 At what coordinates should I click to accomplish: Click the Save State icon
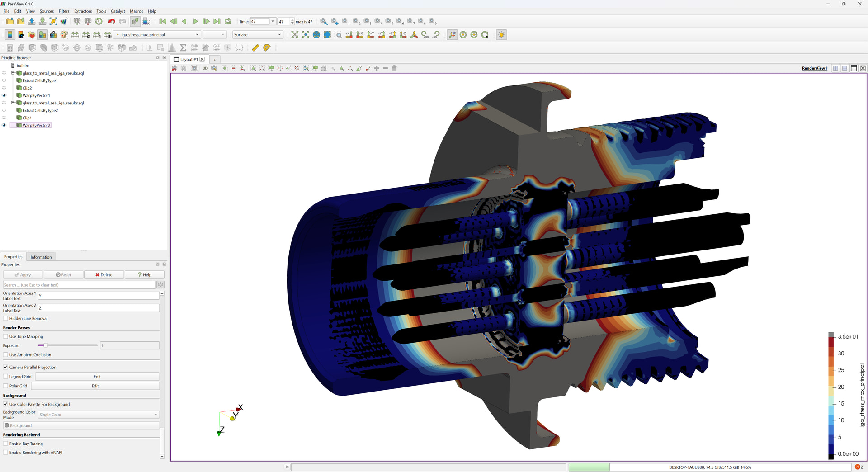[x=42, y=21]
